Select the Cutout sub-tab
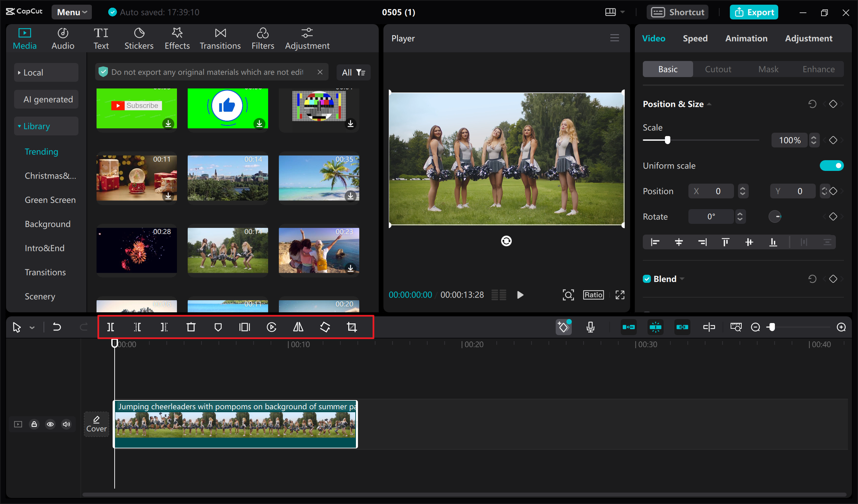Screen dimensions: 858x504 718,69
